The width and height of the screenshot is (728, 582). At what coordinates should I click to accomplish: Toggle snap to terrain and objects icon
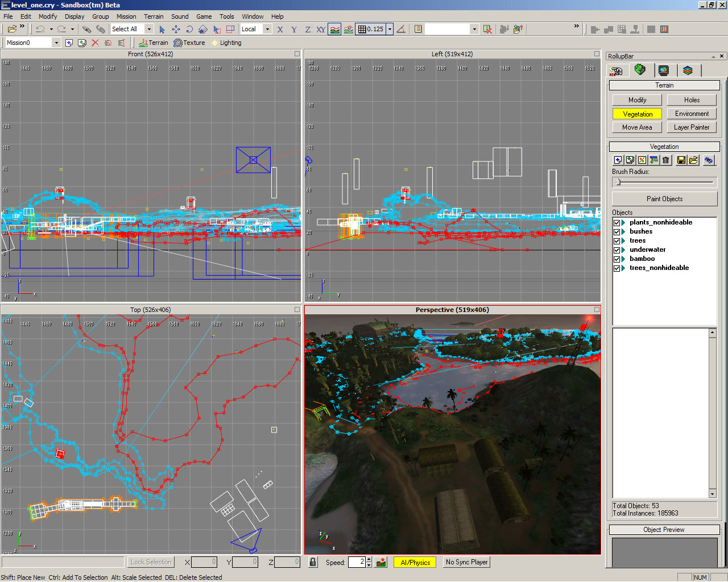coord(349,29)
